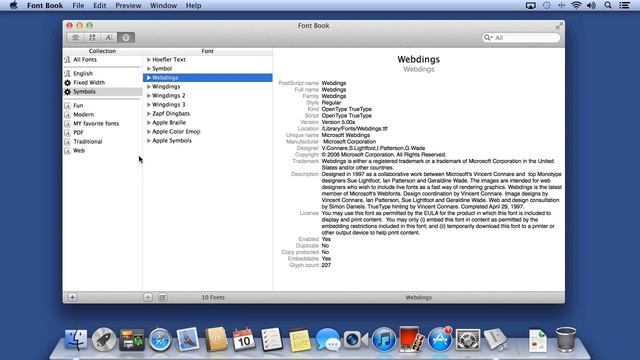Expand the Zapf Dingbats font family
Image resolution: width=640 pixels, height=360 pixels.
click(149, 113)
